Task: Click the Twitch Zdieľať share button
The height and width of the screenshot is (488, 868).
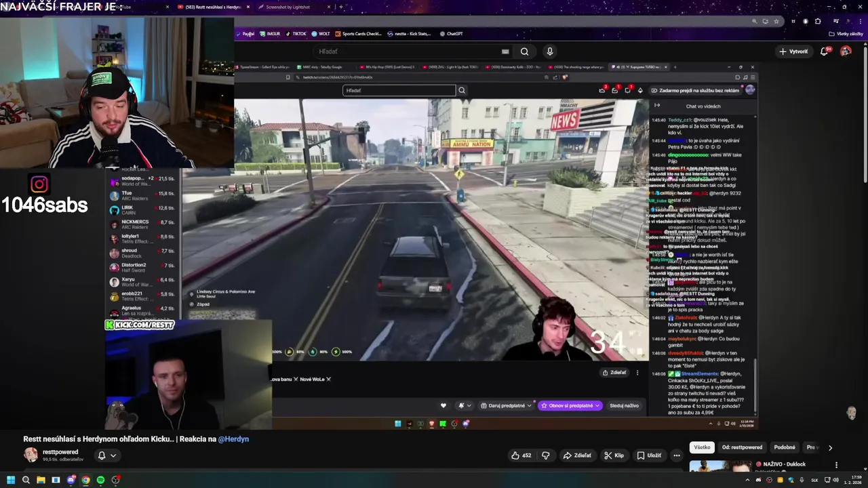Action: [x=614, y=372]
